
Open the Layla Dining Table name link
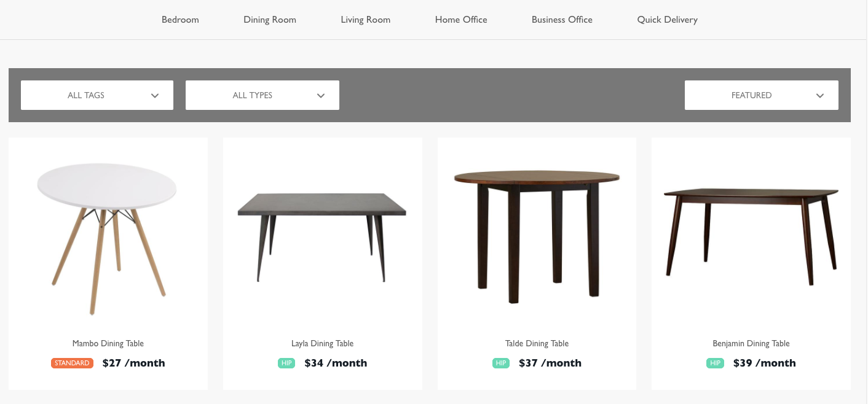coord(322,343)
